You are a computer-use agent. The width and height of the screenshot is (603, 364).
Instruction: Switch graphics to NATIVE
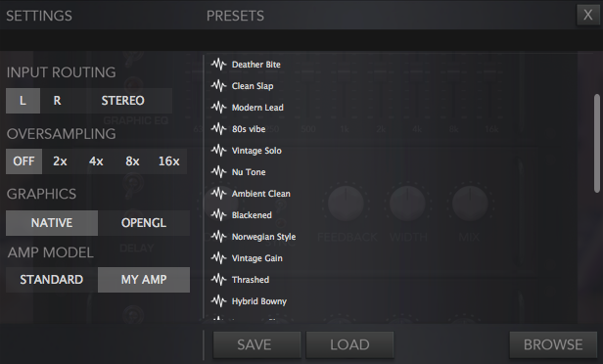pyautogui.click(x=52, y=223)
